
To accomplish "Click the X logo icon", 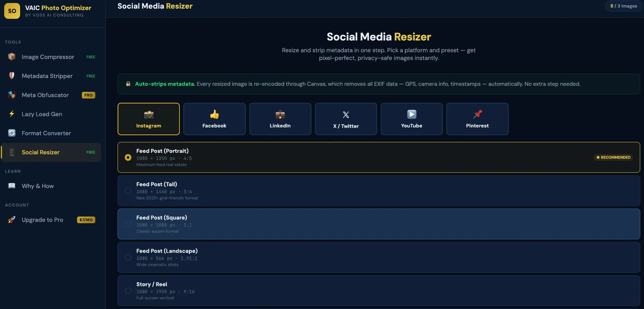I will tap(346, 115).
